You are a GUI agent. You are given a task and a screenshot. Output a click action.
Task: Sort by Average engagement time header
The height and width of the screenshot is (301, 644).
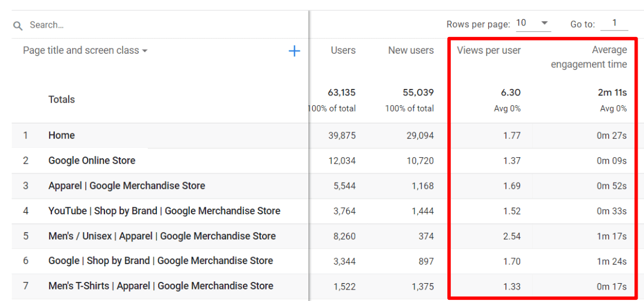589,57
